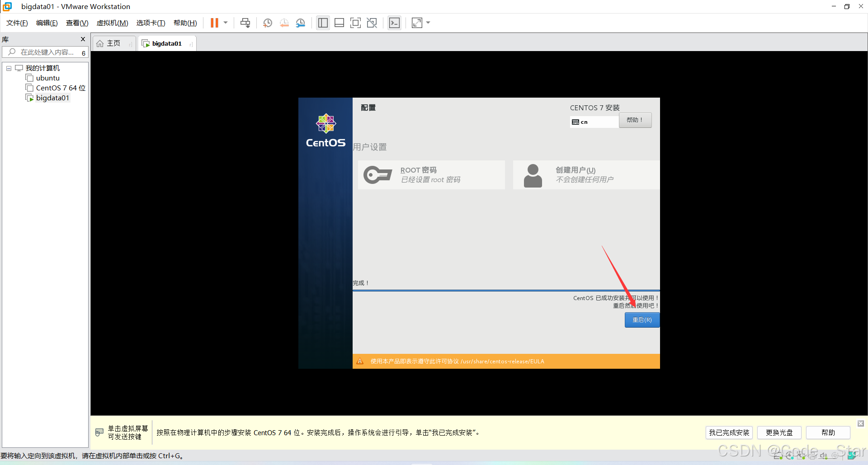Open the 选项卡(T) menu

click(151, 23)
